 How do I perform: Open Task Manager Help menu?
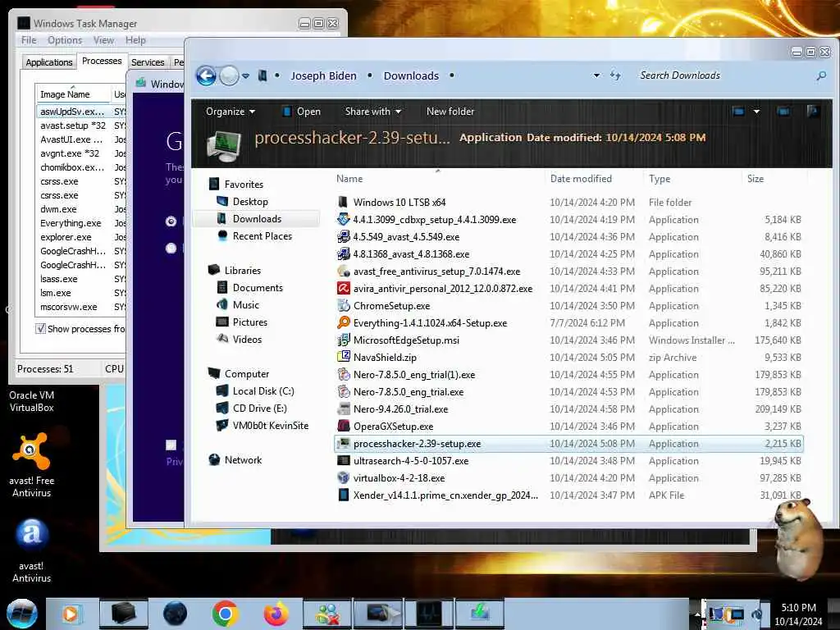pos(135,40)
